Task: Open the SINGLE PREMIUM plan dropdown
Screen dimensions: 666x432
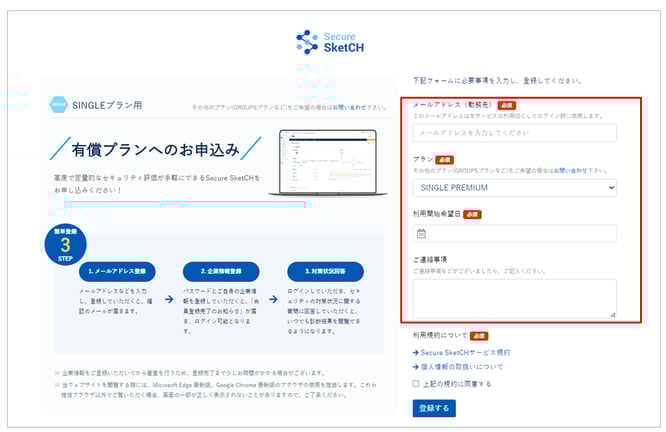Action: pyautogui.click(x=514, y=187)
